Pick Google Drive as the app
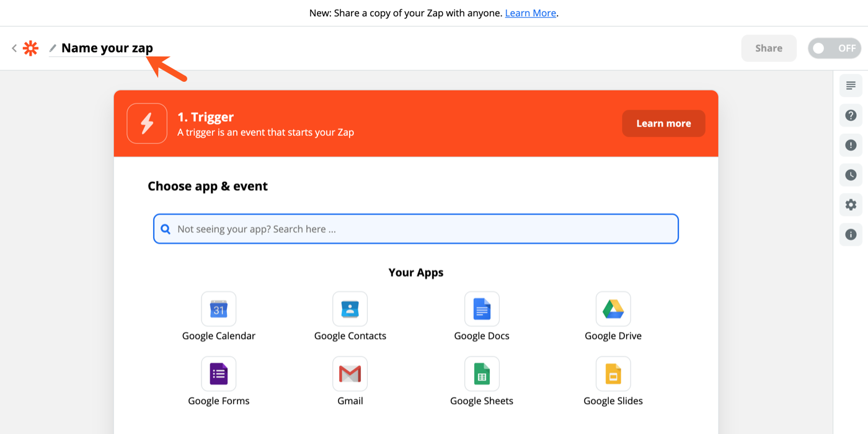 [613, 309]
